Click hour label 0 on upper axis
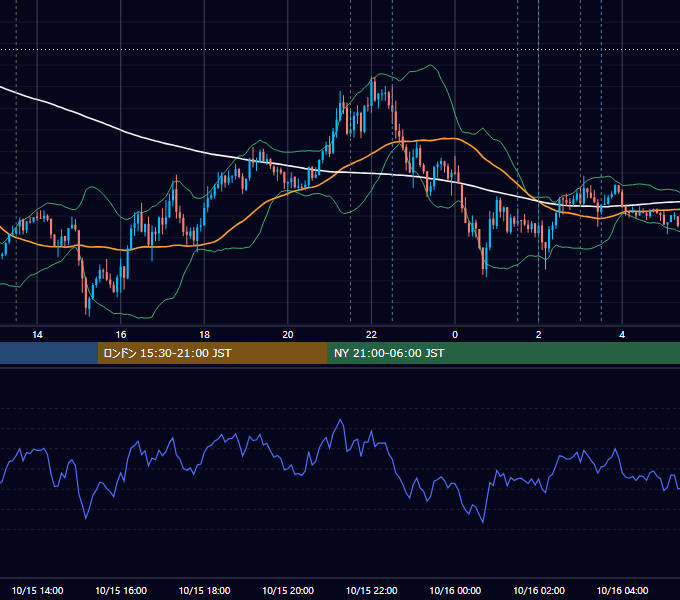Image resolution: width=680 pixels, height=600 pixels. tap(455, 335)
